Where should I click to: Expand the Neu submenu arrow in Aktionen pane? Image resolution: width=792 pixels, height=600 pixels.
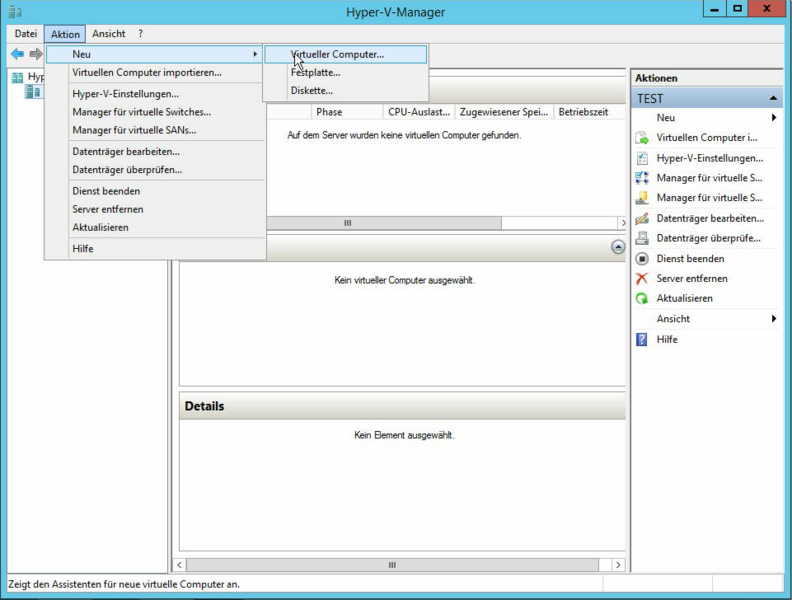[773, 118]
